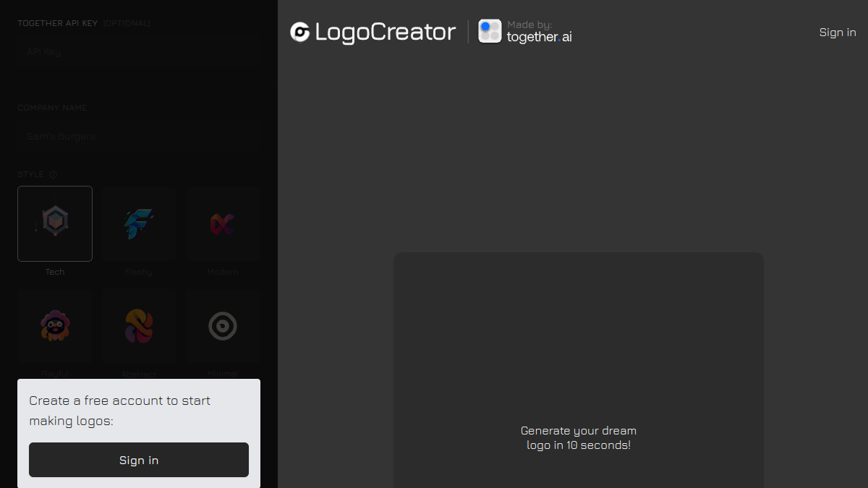This screenshot has height=488, width=868.
Task: Click the Style info icon
Action: pos(54,174)
